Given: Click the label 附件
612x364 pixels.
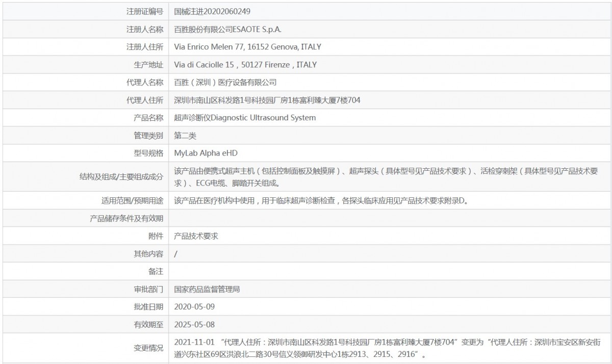Looking at the screenshot, I should coord(156,236).
